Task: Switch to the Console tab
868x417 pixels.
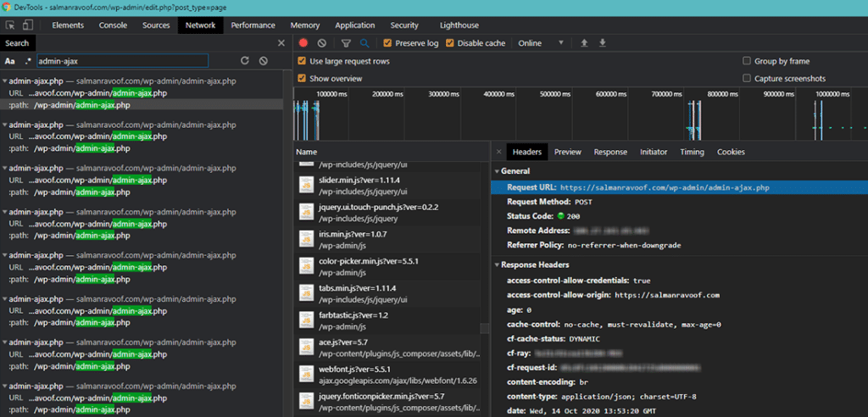Action: 113,25
